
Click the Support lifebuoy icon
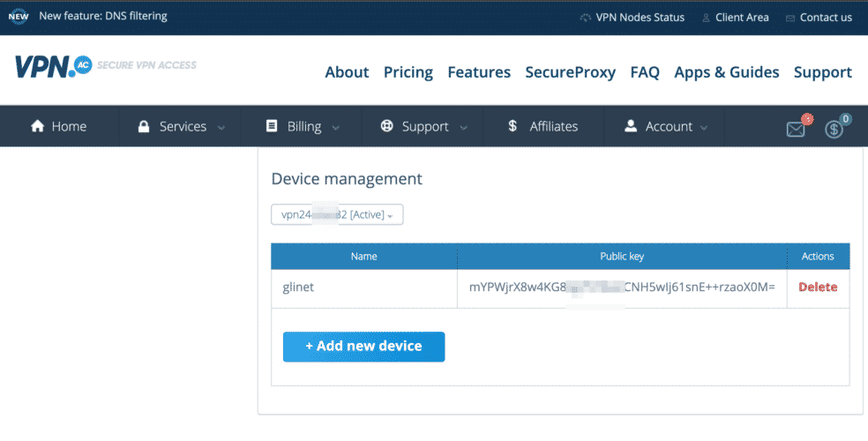(386, 126)
